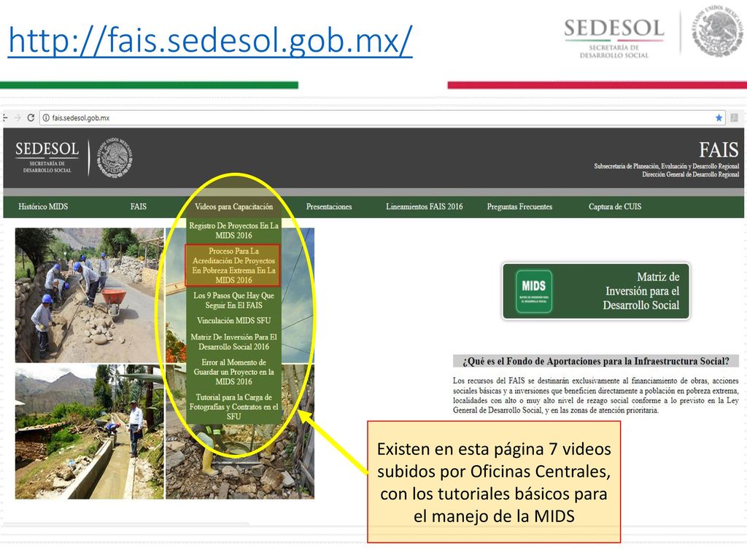This screenshot has width=747, height=560.
Task: Click the site info icon beside the URL
Action: click(46, 117)
